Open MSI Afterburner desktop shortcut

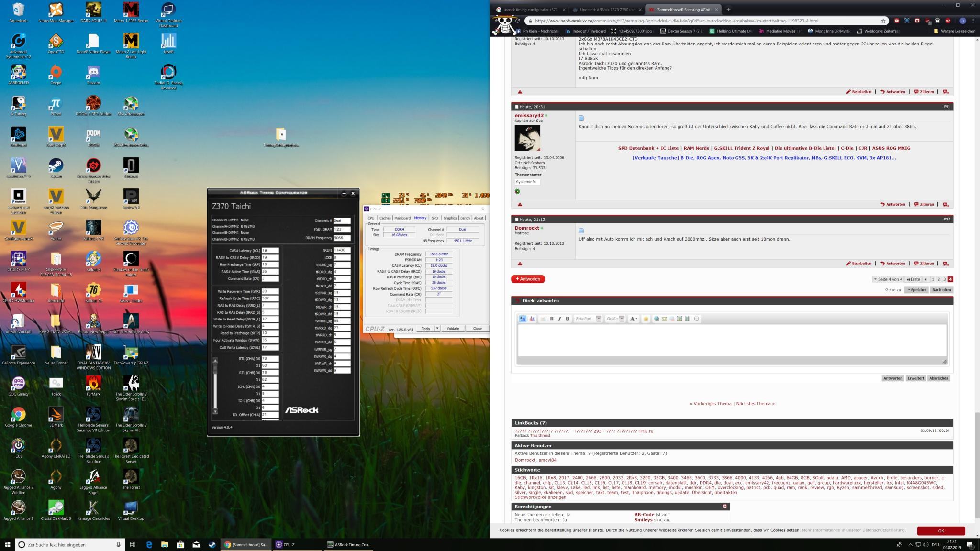[x=131, y=106]
